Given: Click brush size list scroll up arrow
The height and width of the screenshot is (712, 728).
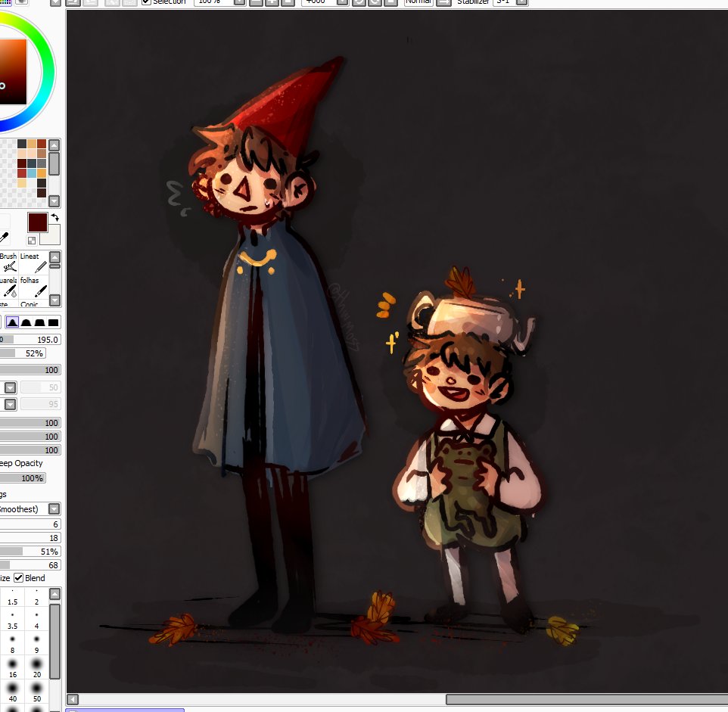Looking at the screenshot, I should 54,594.
